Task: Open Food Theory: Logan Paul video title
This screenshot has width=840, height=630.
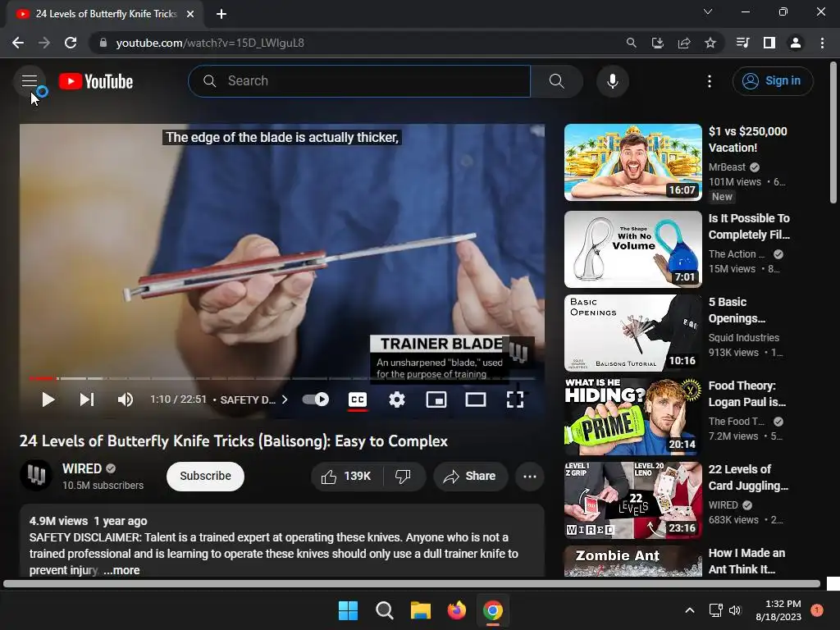Action: 746,394
